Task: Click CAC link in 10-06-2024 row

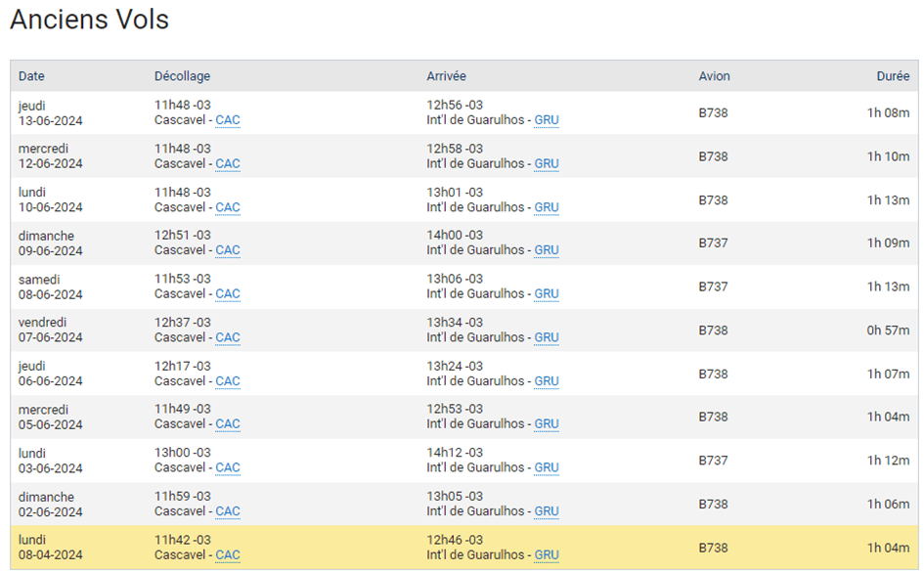Action: pyautogui.click(x=228, y=207)
